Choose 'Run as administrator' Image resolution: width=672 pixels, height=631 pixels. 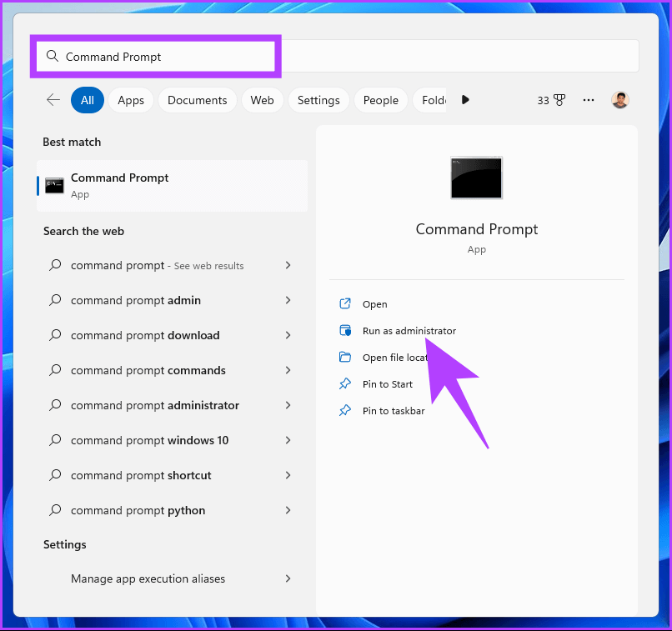pyautogui.click(x=409, y=331)
